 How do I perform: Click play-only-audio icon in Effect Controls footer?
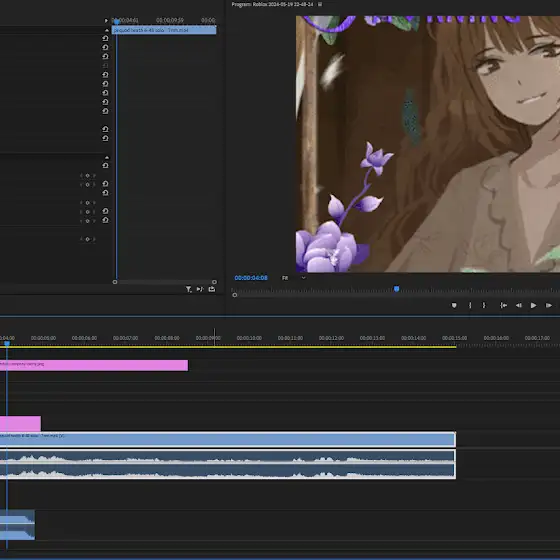200,289
